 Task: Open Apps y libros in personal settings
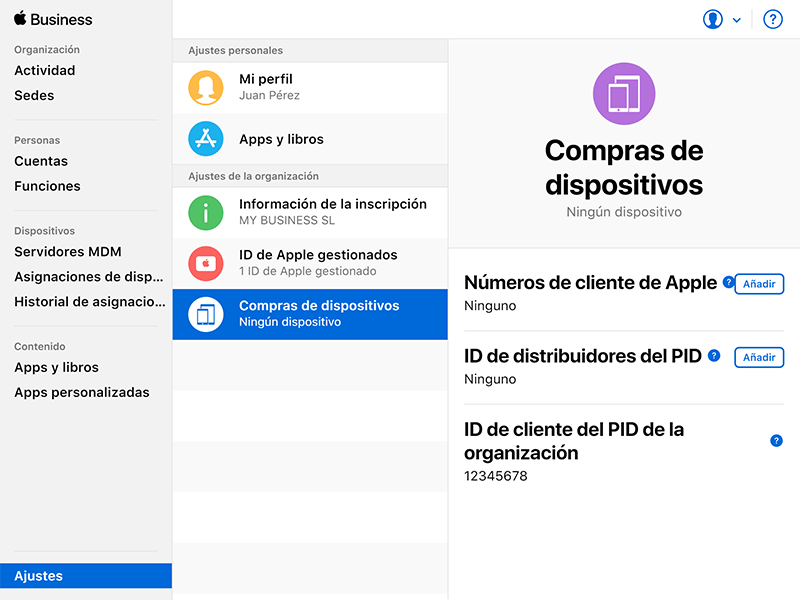pyautogui.click(x=310, y=139)
